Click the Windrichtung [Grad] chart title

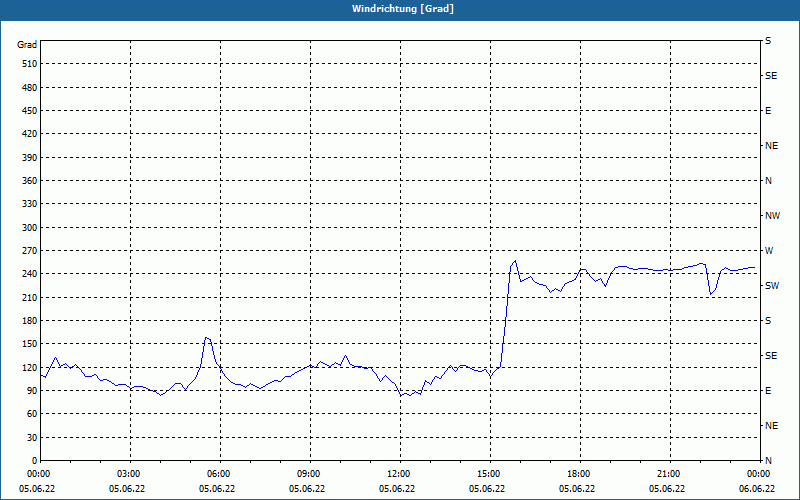(403, 9)
